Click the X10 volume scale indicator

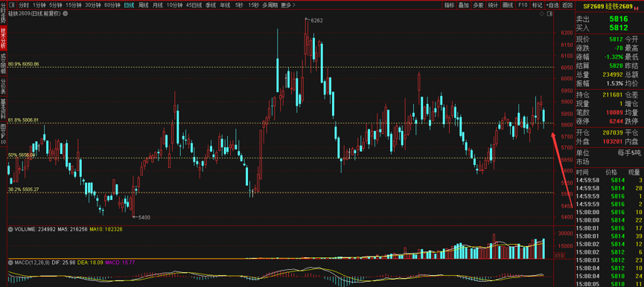coord(558,256)
